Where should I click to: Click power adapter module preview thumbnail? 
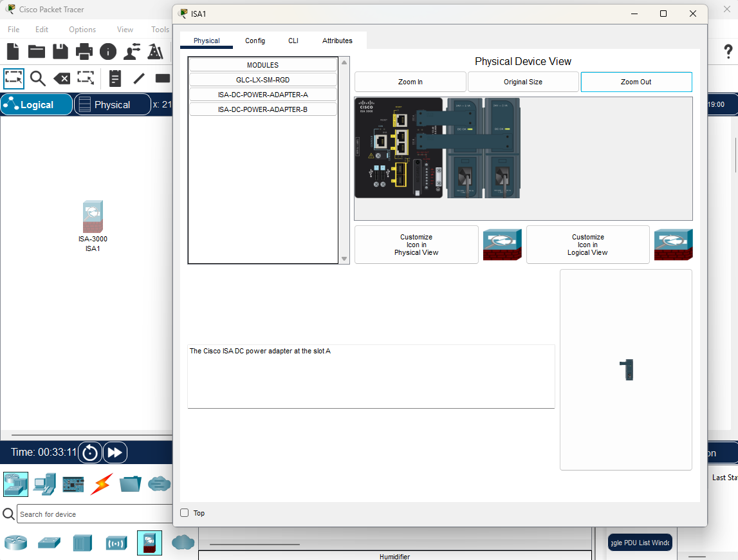[626, 369]
